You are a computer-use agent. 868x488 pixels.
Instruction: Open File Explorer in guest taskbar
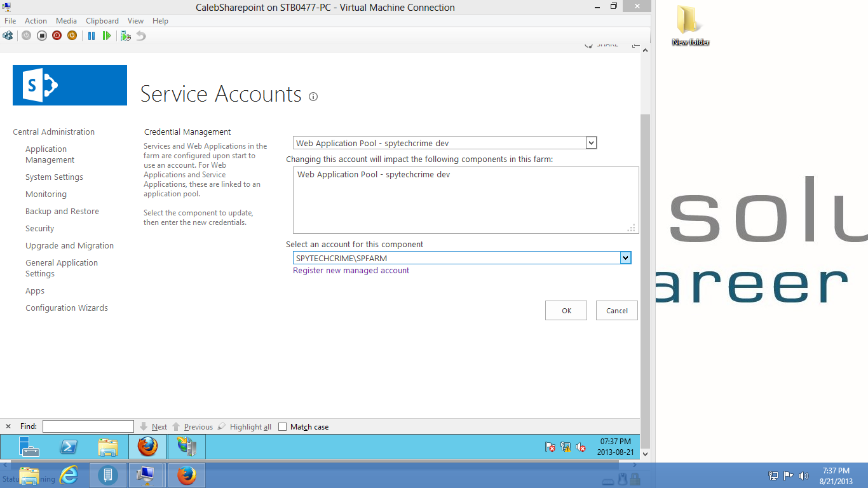pos(108,447)
